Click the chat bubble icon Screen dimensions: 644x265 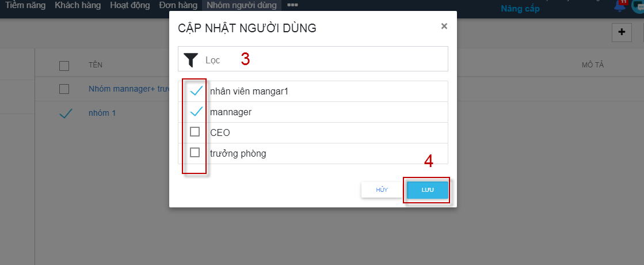click(638, 6)
